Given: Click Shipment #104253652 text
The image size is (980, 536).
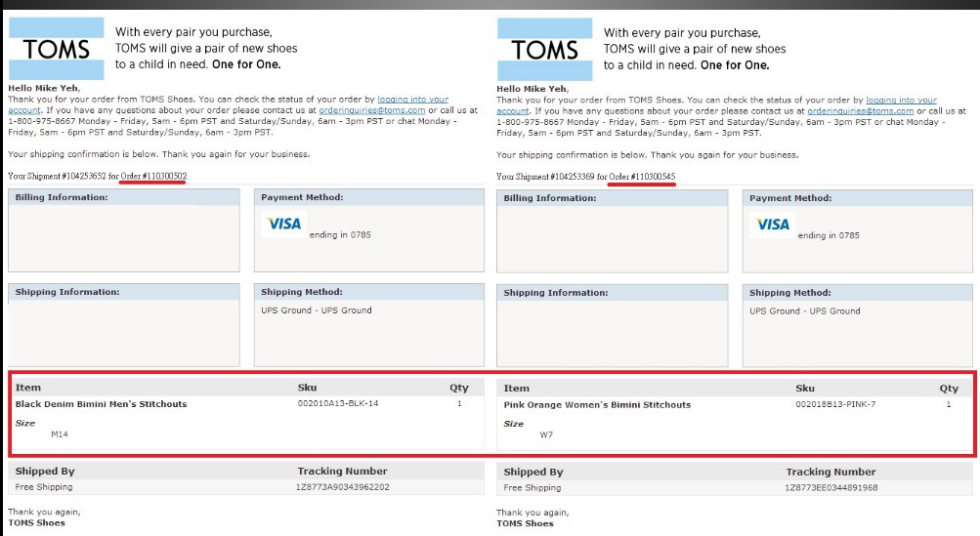Looking at the screenshot, I should pyautogui.click(x=68, y=176).
